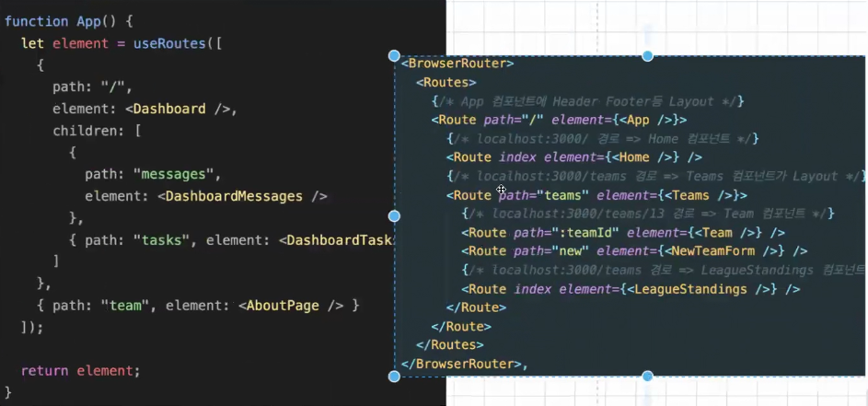Click the comment about Teams 컴포넌트가 Layout

tap(656, 176)
